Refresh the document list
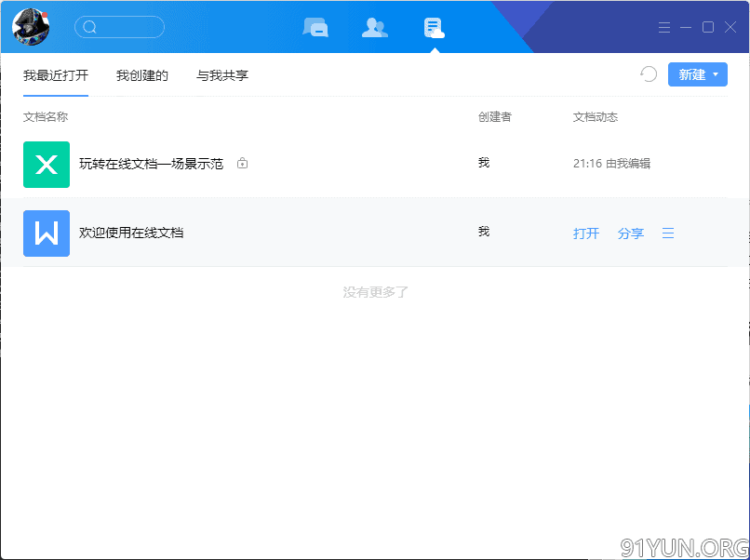750x560 pixels. coord(649,74)
